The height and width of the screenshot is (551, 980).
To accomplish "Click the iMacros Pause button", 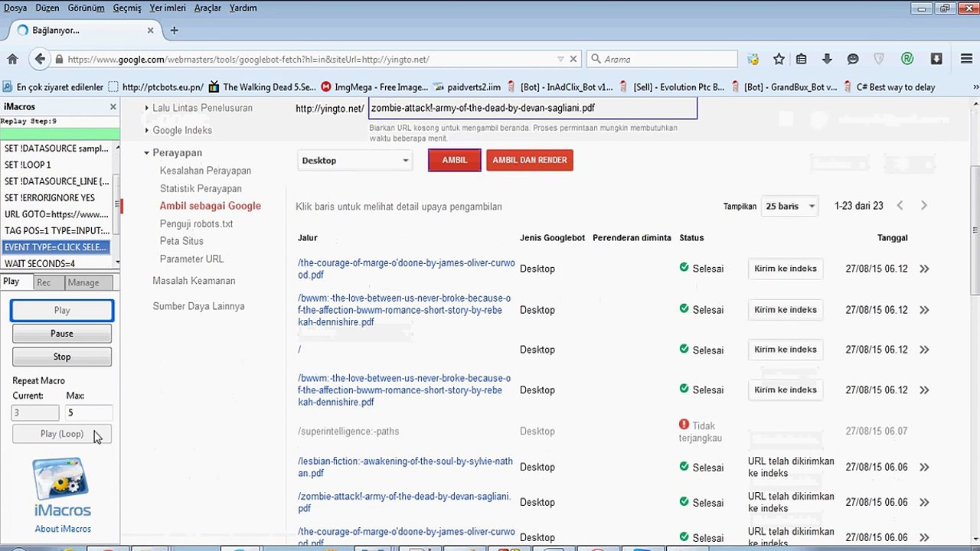I will pos(62,334).
